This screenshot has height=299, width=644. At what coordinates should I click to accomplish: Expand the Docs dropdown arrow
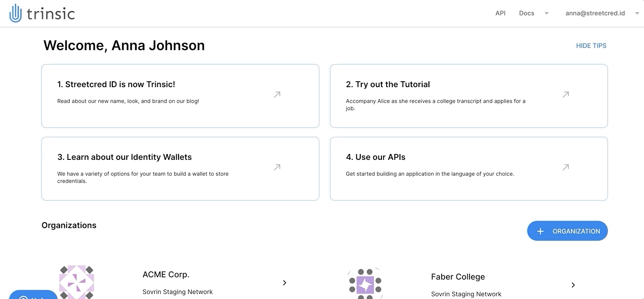click(x=547, y=13)
